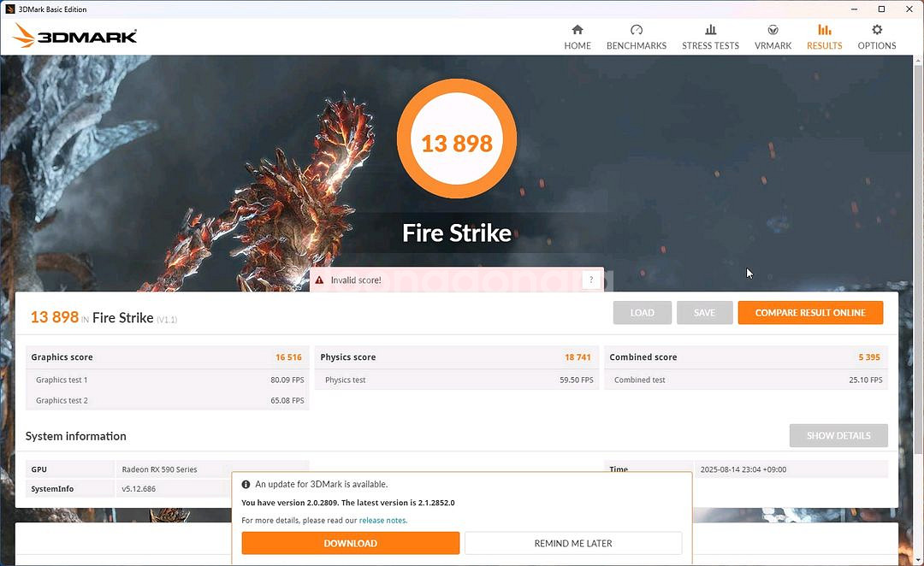Click the System information heading
The height and width of the screenshot is (566, 924).
75,436
